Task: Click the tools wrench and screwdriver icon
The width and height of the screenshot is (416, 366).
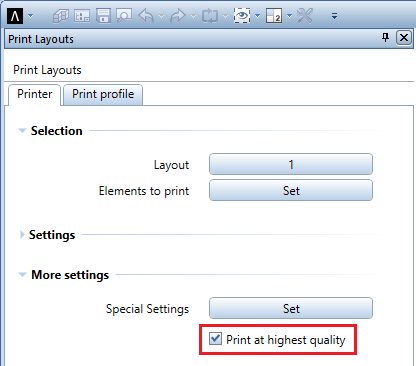Action: pyautogui.click(x=305, y=16)
